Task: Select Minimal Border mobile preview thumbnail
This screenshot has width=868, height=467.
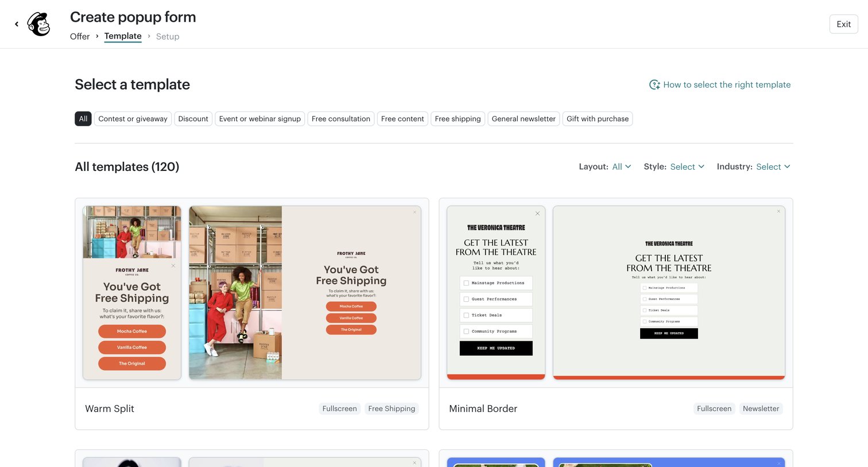Action: click(x=496, y=293)
